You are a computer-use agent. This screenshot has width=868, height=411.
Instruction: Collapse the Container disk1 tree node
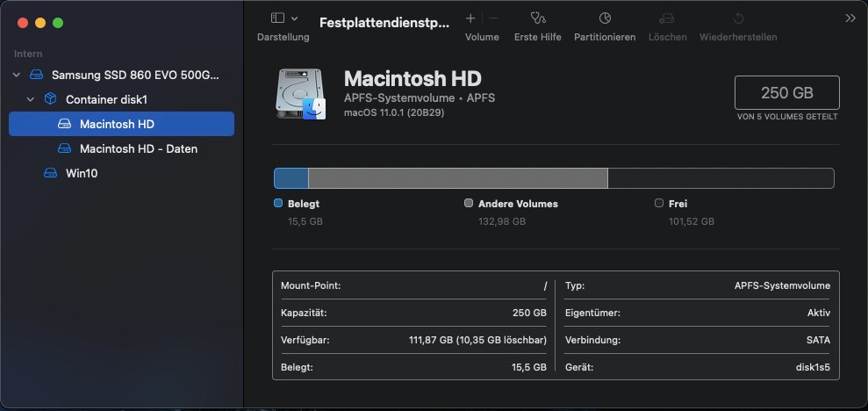31,99
